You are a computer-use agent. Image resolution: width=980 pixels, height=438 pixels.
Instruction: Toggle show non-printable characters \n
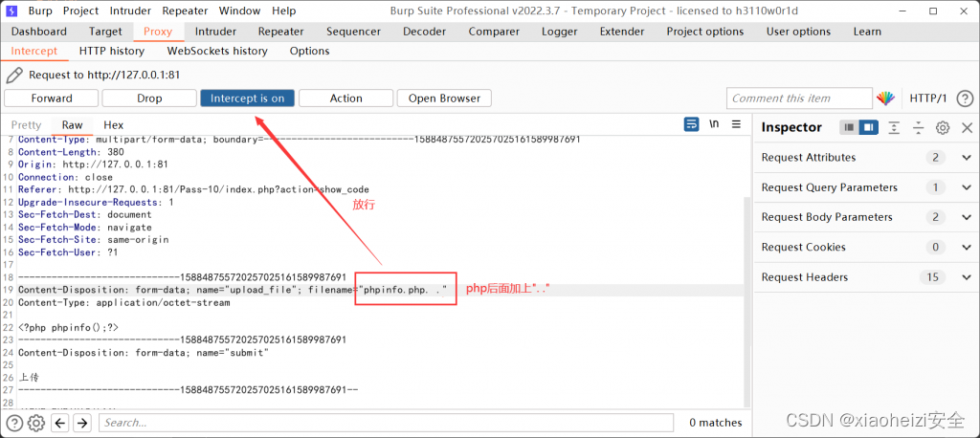[714, 124]
